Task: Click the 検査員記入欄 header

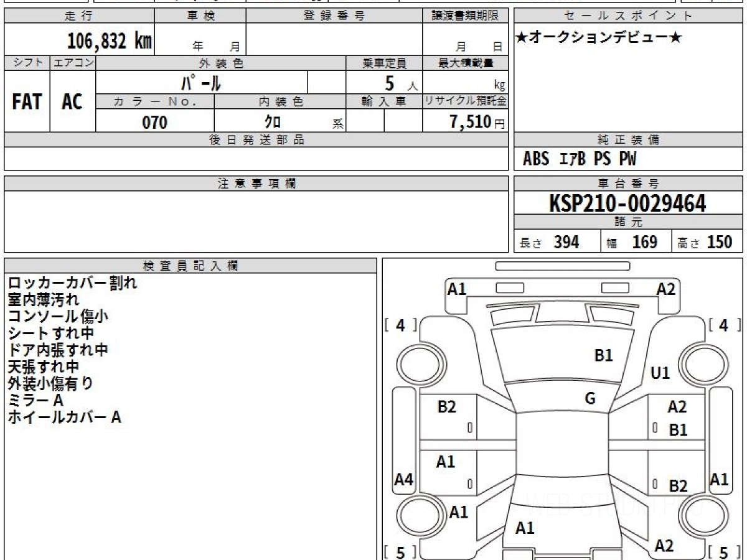Action: [190, 266]
